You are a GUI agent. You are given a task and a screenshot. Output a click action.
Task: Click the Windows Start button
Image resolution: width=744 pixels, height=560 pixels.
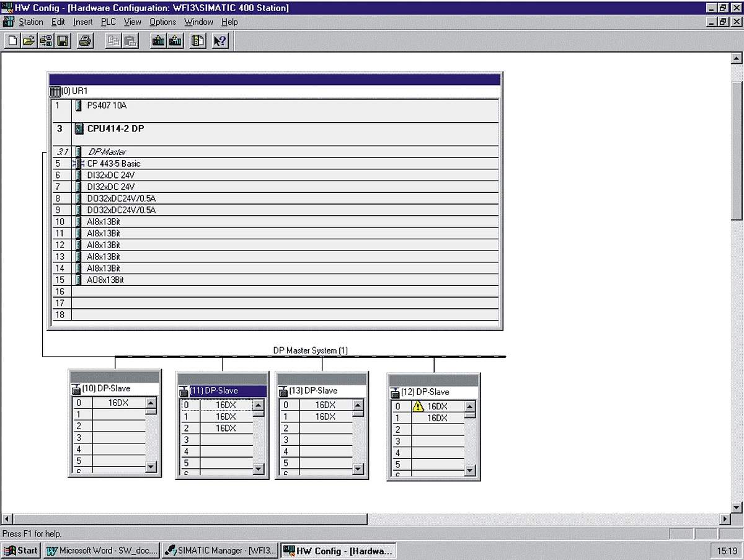(x=21, y=550)
